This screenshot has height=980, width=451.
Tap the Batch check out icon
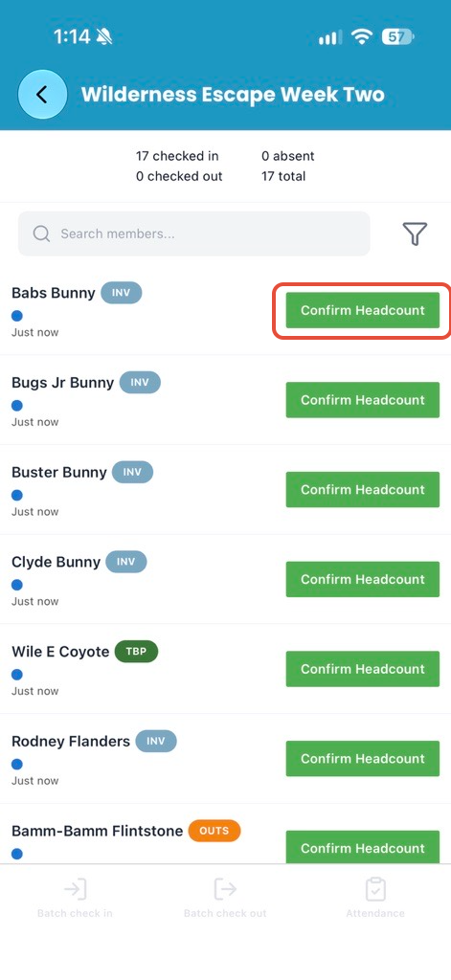coord(225,889)
